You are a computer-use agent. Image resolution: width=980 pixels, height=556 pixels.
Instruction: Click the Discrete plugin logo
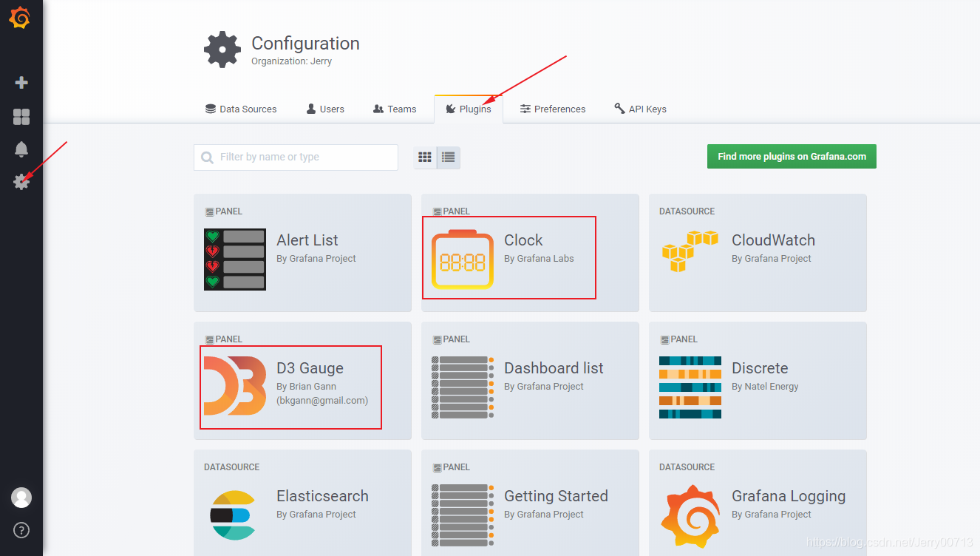tap(690, 387)
